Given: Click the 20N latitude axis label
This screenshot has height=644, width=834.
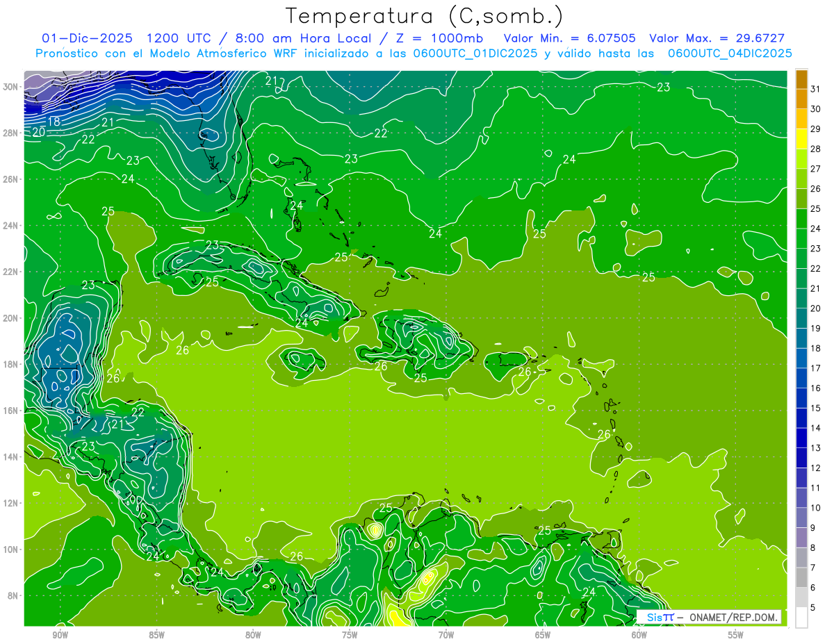Looking at the screenshot, I should coord(12,318).
